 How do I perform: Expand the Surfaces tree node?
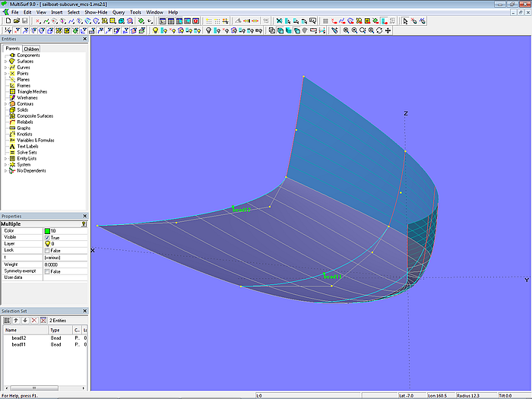[5, 62]
